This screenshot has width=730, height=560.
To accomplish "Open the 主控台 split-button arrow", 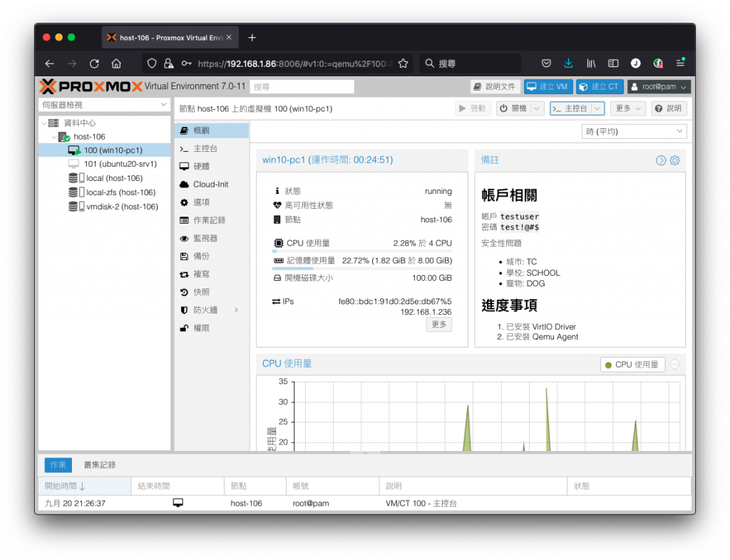I will (x=597, y=108).
